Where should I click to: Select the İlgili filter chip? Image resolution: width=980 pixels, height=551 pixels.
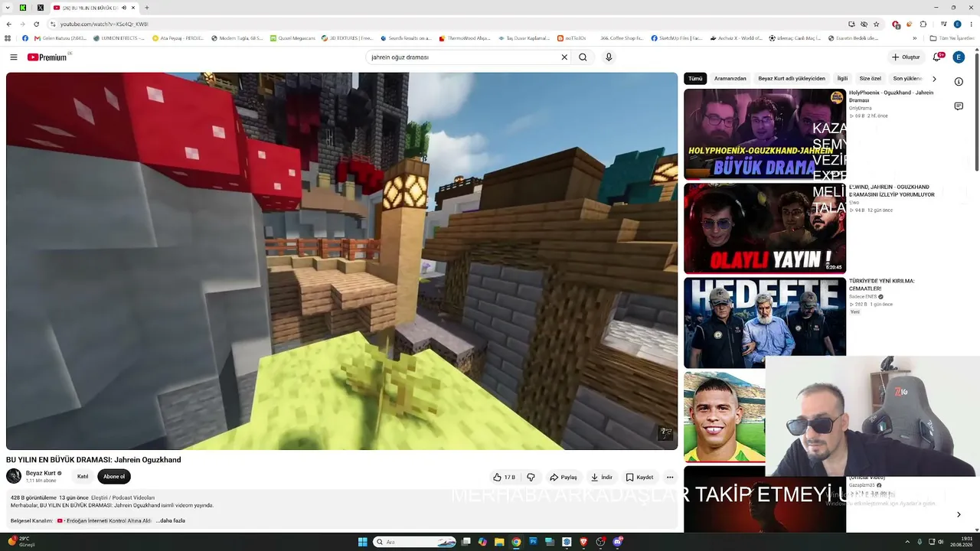pos(842,78)
